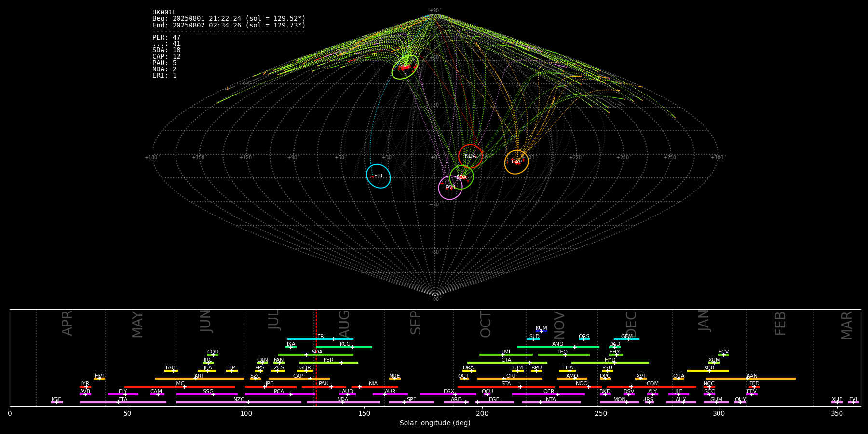868x434 pixels.
Task: Click the PCA shower bar in timeline
Action: click(x=280, y=394)
